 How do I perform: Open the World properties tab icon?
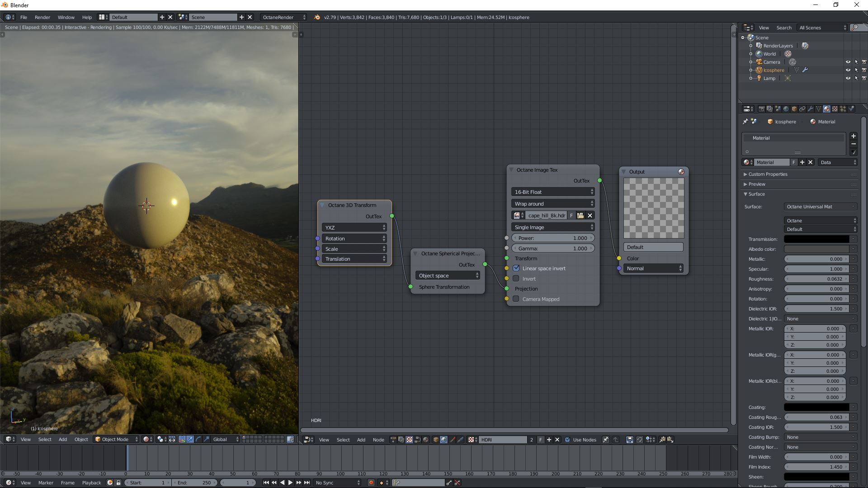[x=786, y=109]
